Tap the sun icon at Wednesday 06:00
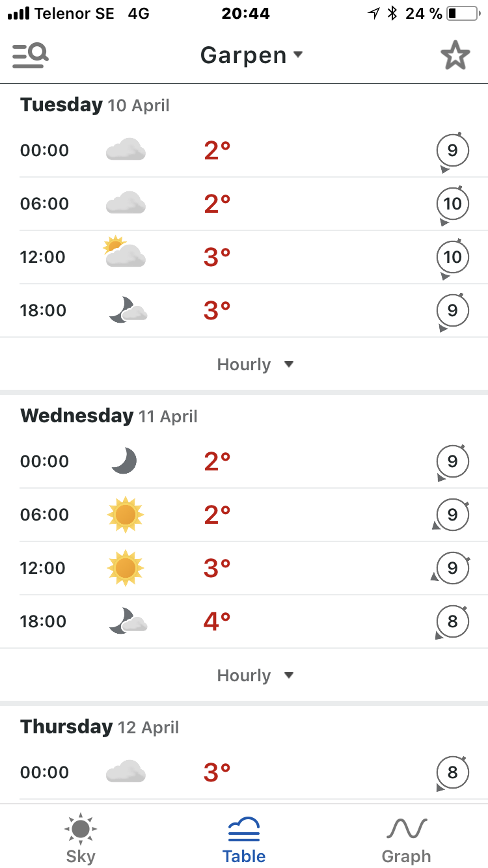This screenshot has height=868, width=488. (x=125, y=515)
